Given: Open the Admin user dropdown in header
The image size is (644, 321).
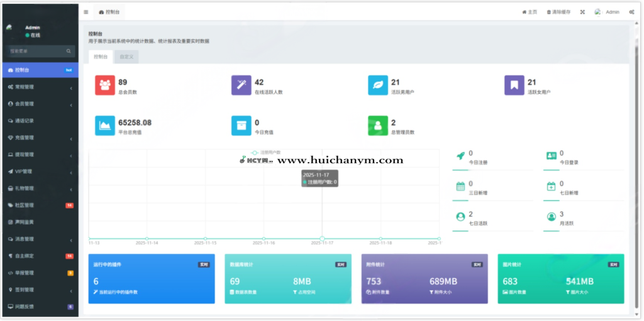Looking at the screenshot, I should [608, 12].
